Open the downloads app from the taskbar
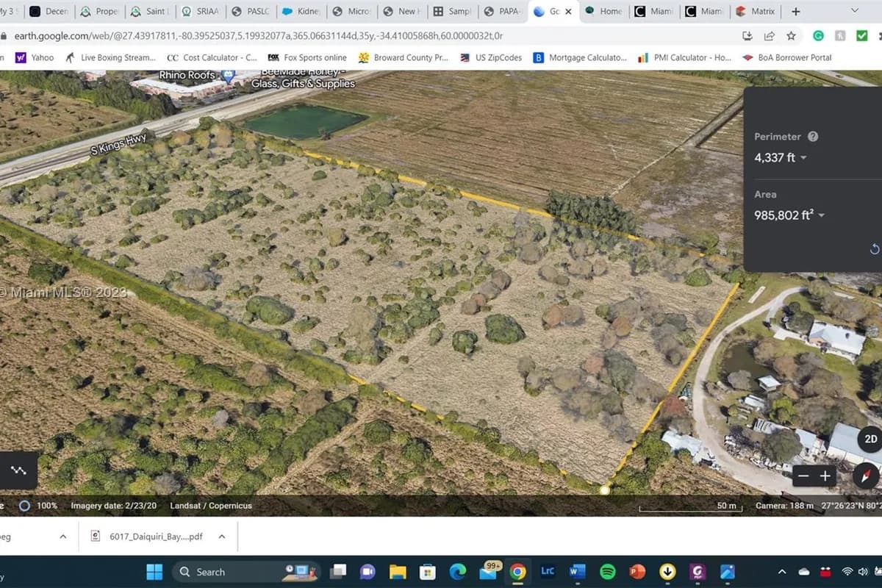Image resolution: width=882 pixels, height=588 pixels. tap(666, 572)
